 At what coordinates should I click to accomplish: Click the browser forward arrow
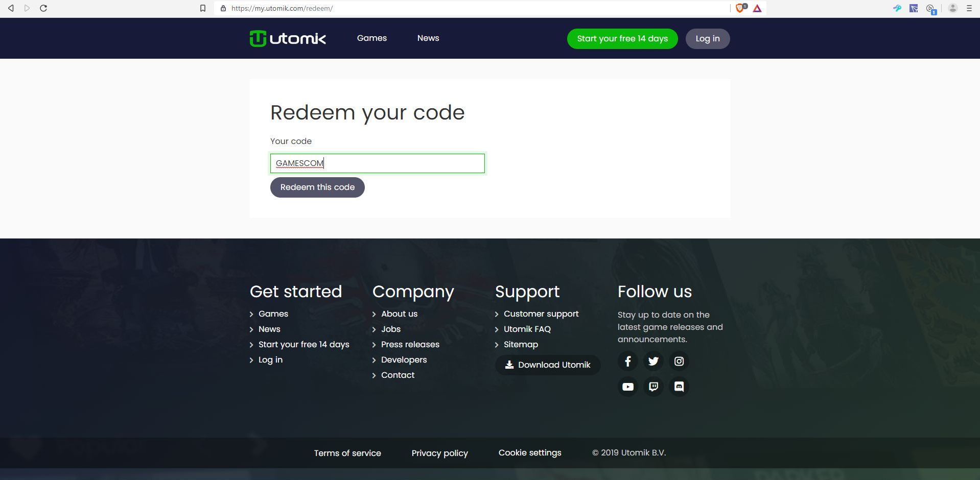pos(27,8)
